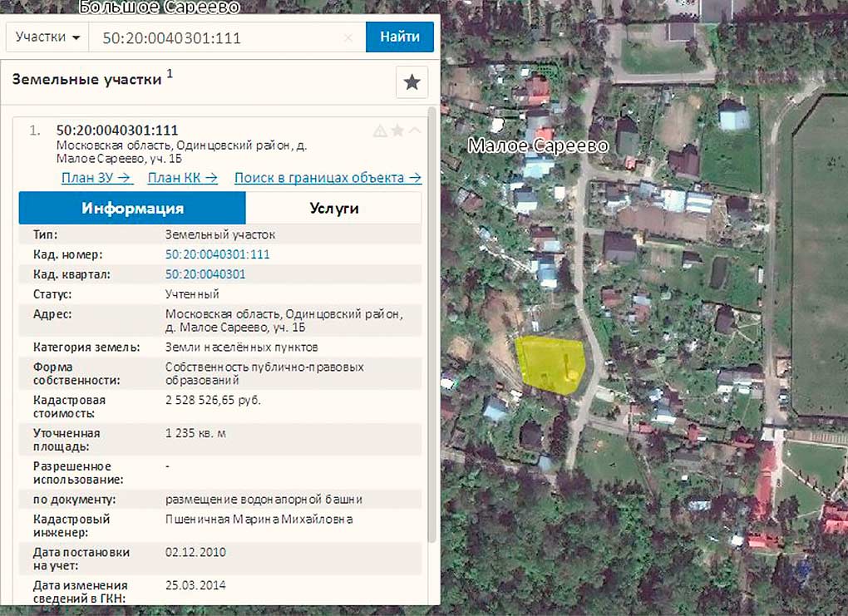Click the area value 1 235 кв. м
Screen dimensions: 848x616
pos(195,433)
